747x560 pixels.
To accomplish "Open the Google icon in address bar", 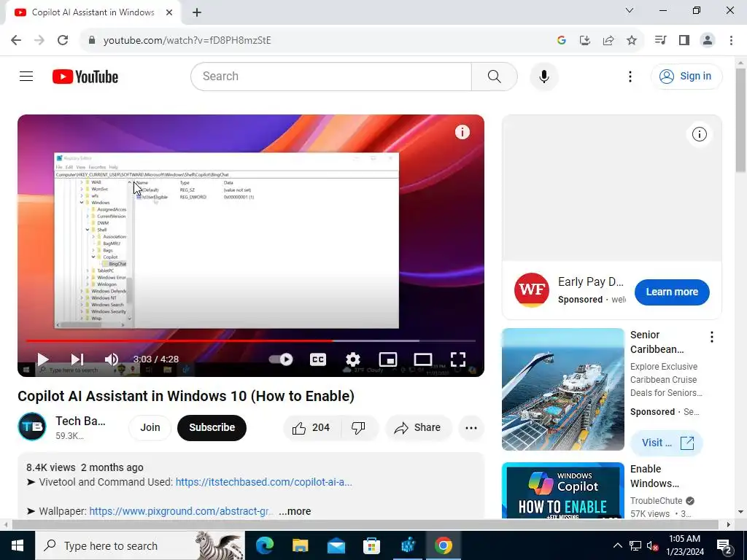I will 561,40.
